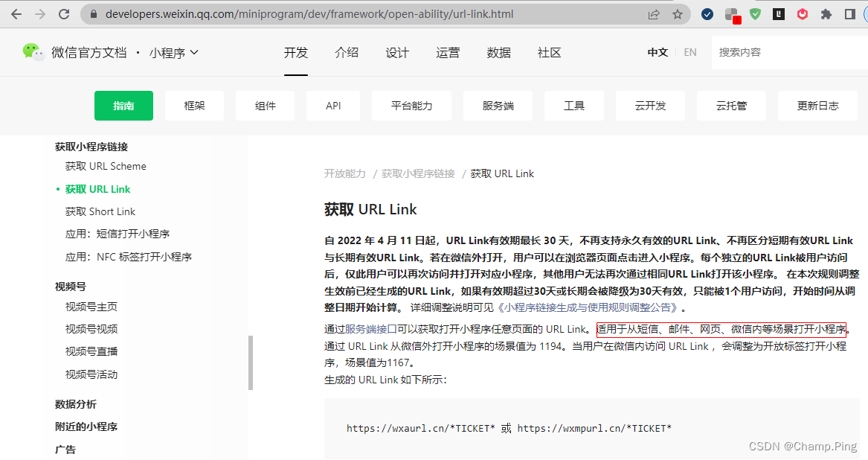Open the 更新日志 section button

tap(817, 106)
